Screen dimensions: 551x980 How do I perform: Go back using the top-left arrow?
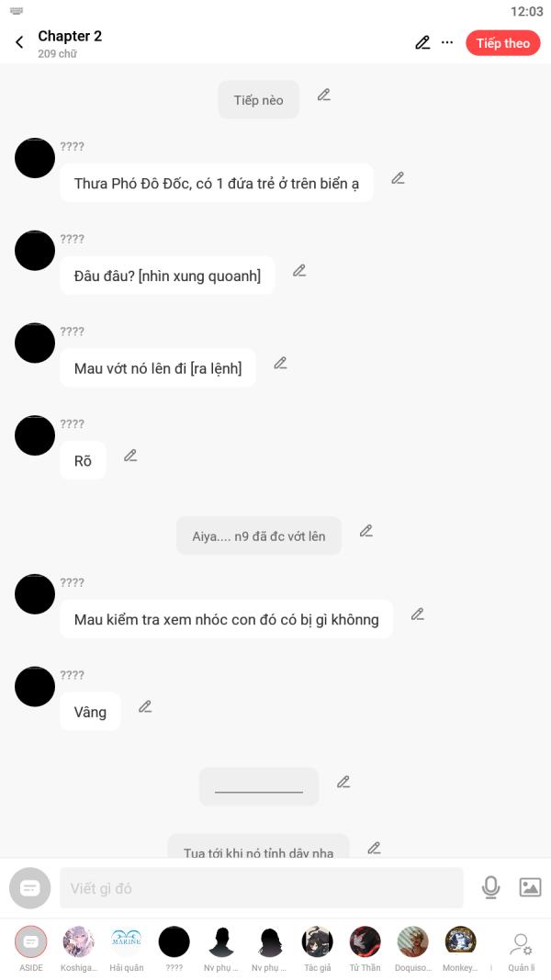pos(19,42)
